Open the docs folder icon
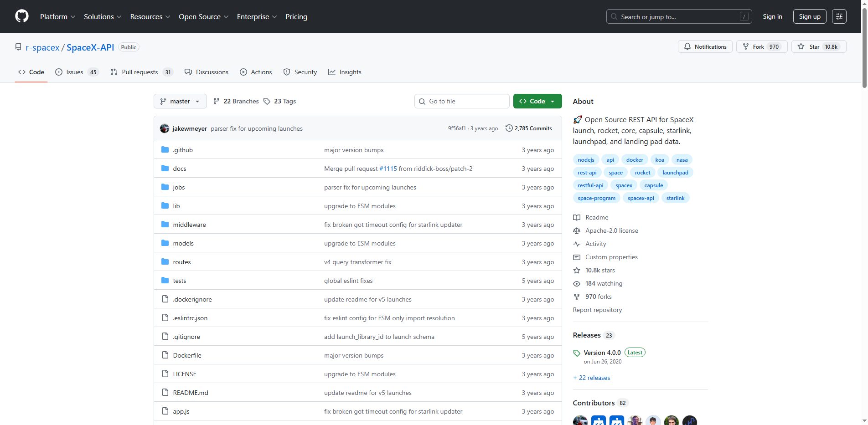Screen dimensions: 868x425 point(165,168)
